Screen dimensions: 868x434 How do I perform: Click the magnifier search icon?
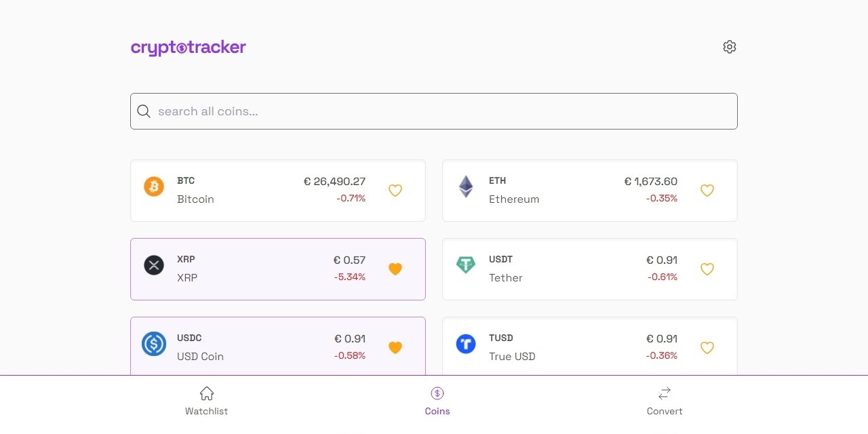(144, 111)
